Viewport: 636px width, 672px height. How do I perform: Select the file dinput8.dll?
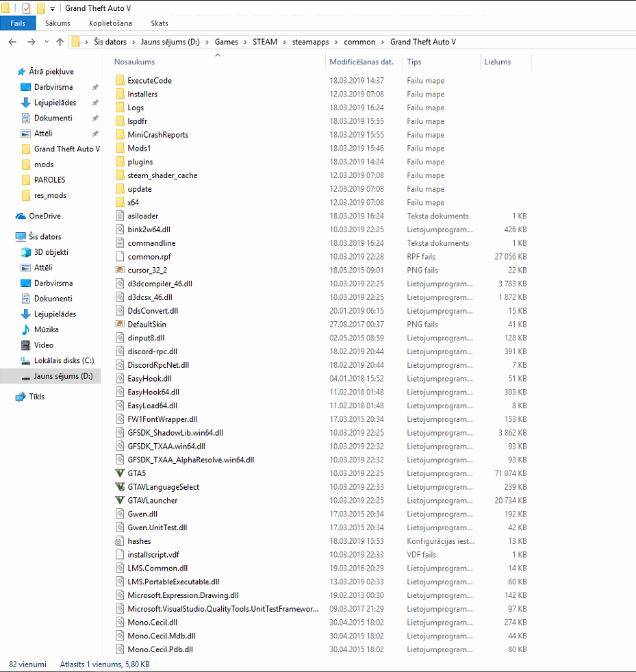tap(146, 338)
